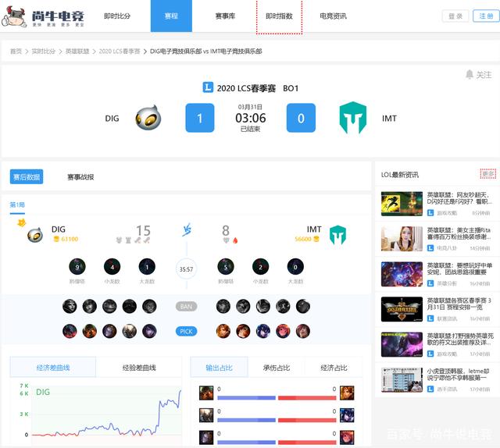Open 英雄联盟 breadcrumb link
The image size is (500, 448).
[77, 52]
